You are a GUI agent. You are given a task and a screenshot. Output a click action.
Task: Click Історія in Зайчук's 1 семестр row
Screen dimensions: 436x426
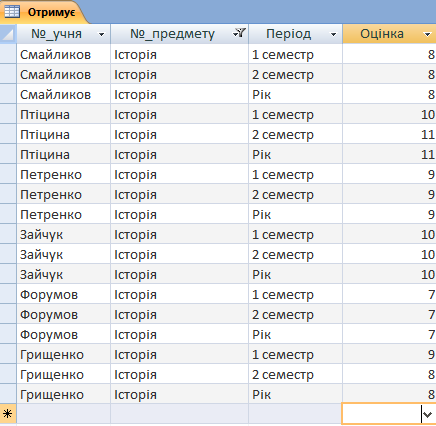[x=135, y=235]
